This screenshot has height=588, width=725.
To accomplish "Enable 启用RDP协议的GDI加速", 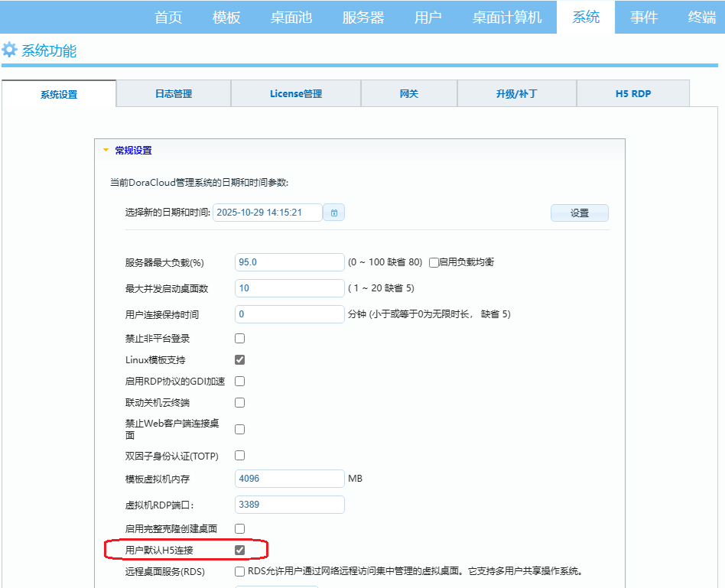I will pos(239,380).
